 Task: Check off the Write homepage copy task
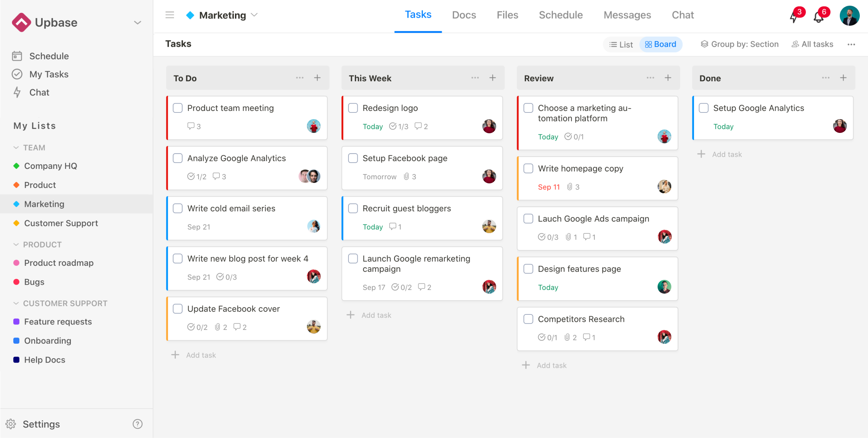click(x=528, y=168)
